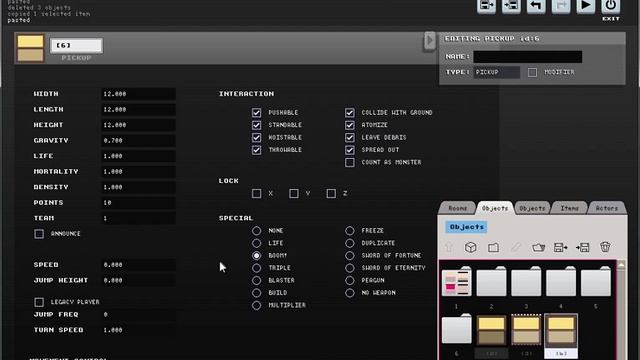Screen dimensions: 640x360
Task: Start the play test with the play icon
Action: [586, 6]
